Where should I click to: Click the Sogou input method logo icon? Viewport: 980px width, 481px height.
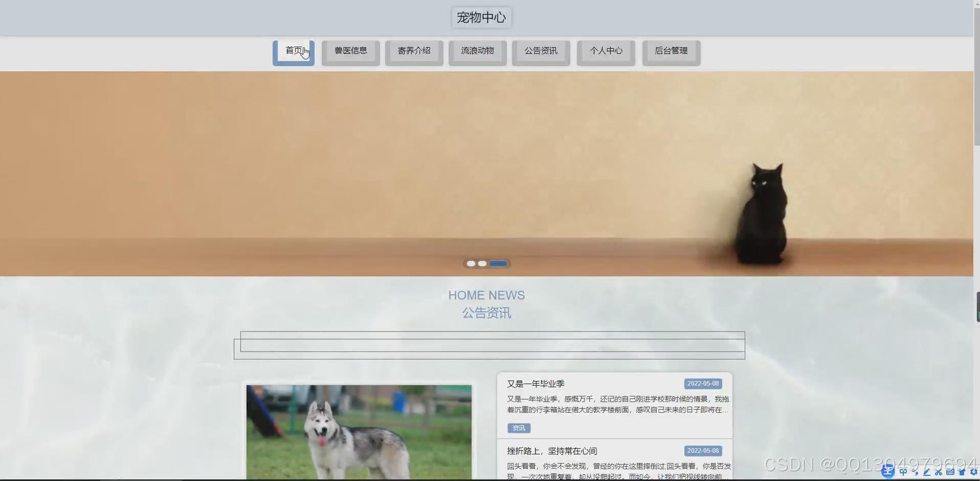pyautogui.click(x=888, y=471)
